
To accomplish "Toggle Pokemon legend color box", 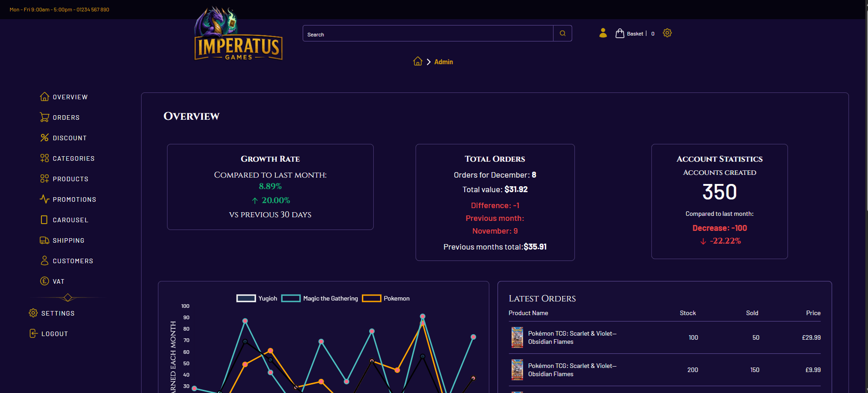I will [x=371, y=298].
